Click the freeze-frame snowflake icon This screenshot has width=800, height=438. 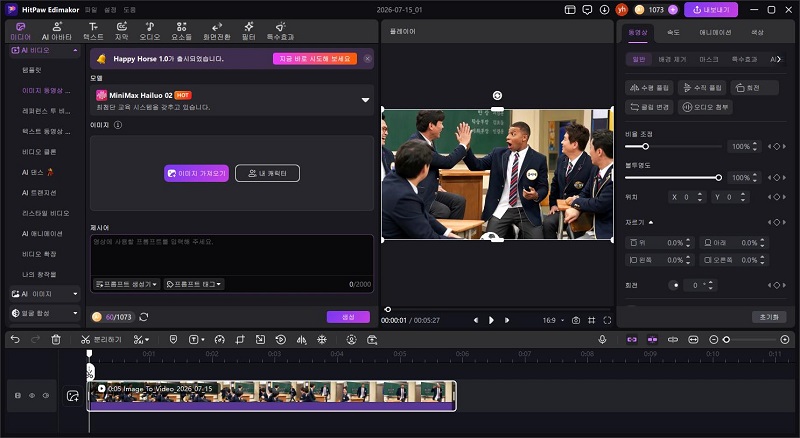coord(322,339)
